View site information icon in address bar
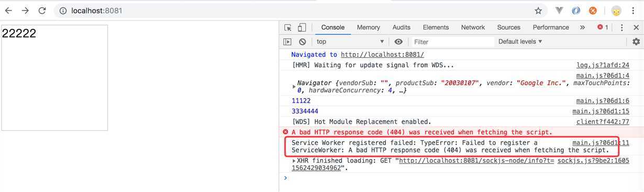The width and height of the screenshot is (644, 192). (63, 10)
